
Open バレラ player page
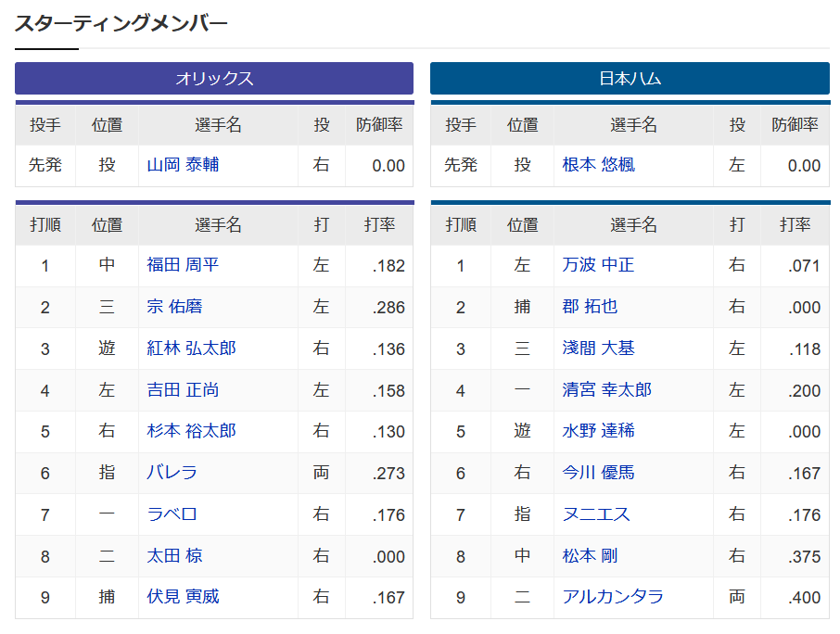tap(172, 473)
